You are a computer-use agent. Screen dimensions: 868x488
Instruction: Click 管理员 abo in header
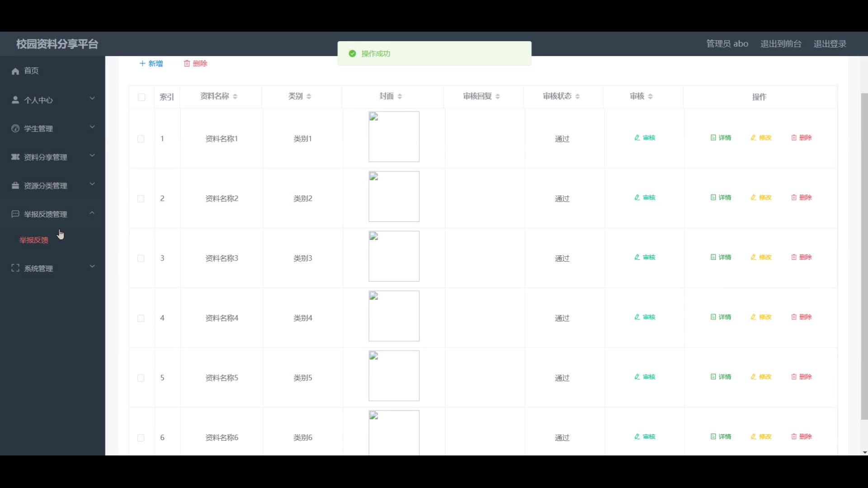coord(727,44)
